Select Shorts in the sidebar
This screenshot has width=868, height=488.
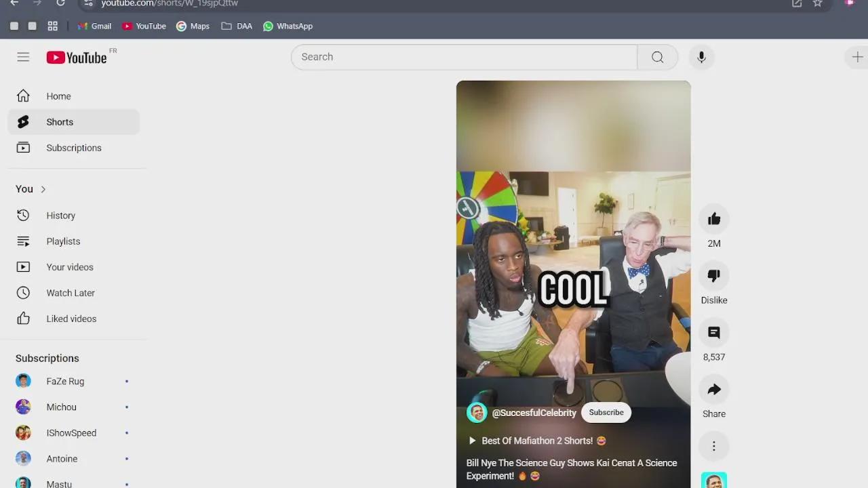coord(74,122)
